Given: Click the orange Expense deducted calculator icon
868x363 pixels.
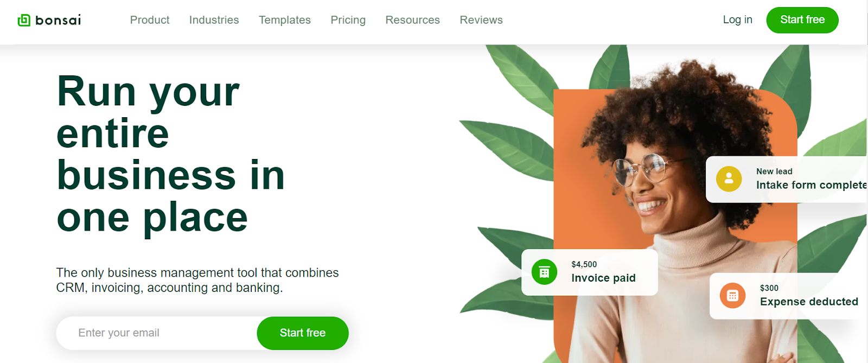Looking at the screenshot, I should [732, 296].
